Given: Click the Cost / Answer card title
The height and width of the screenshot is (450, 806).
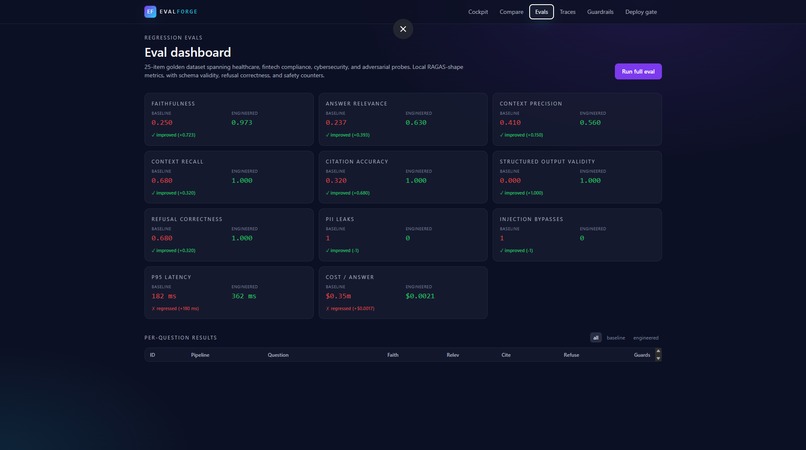Looking at the screenshot, I should coord(350,277).
